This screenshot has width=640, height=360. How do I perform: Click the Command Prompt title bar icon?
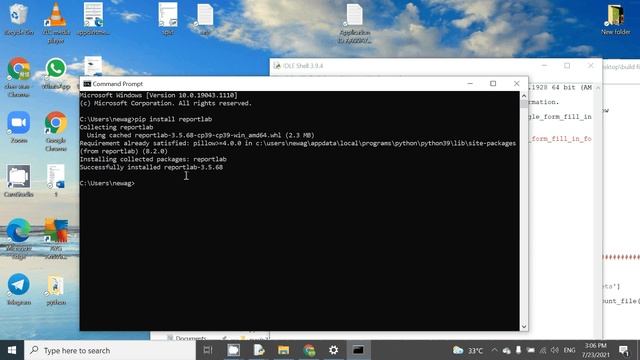click(x=87, y=84)
